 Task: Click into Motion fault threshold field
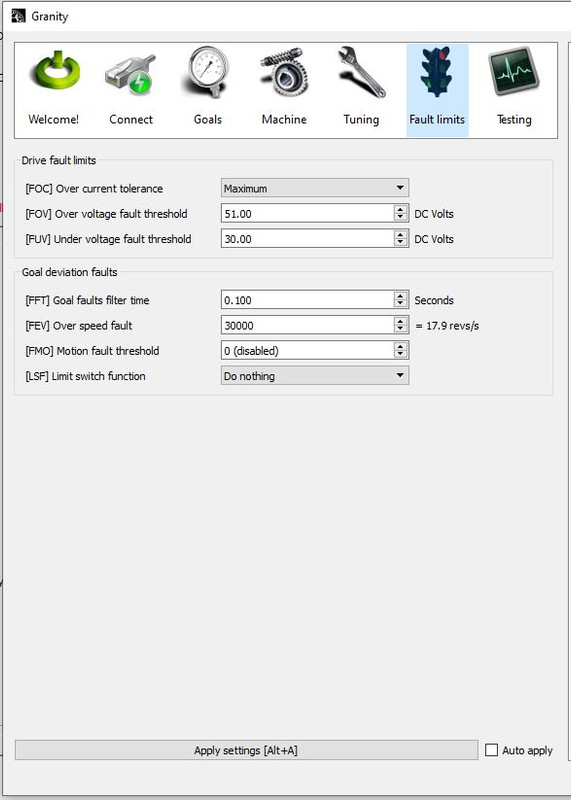[x=307, y=351]
